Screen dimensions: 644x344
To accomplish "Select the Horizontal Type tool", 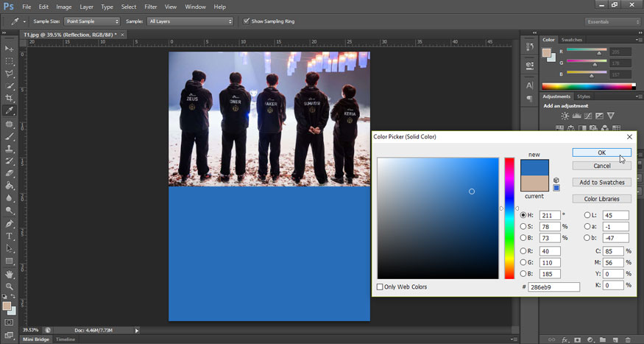I will [x=10, y=236].
